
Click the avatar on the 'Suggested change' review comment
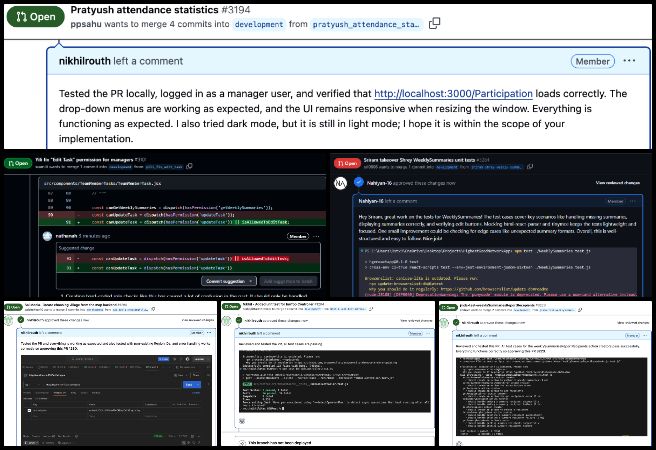pos(47,236)
